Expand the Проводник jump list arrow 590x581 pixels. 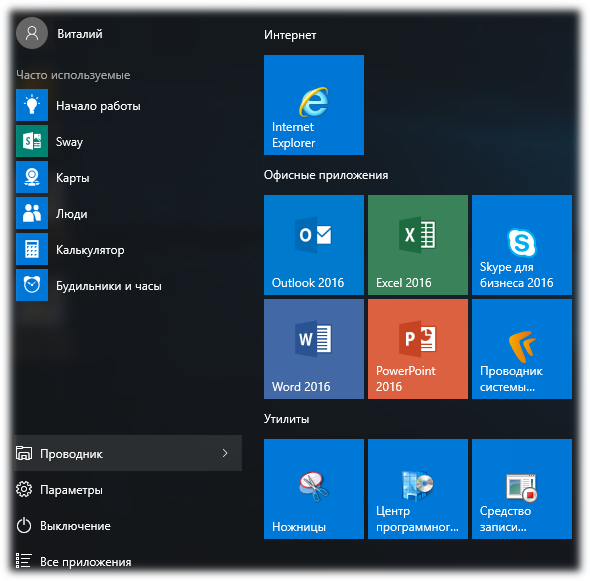point(225,453)
